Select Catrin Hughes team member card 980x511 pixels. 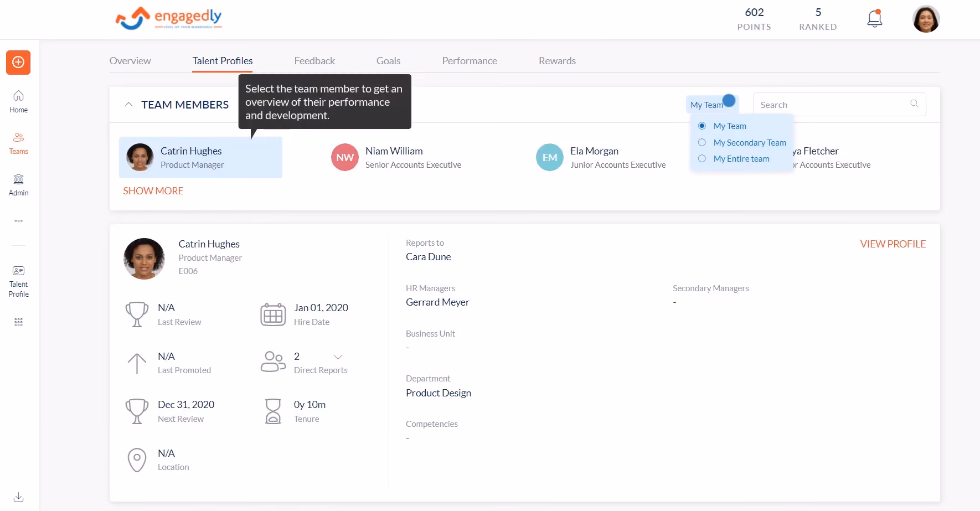[x=200, y=157]
